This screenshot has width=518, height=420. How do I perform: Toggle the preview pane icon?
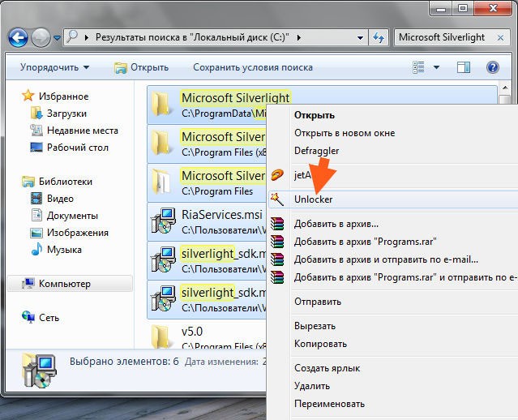point(464,67)
